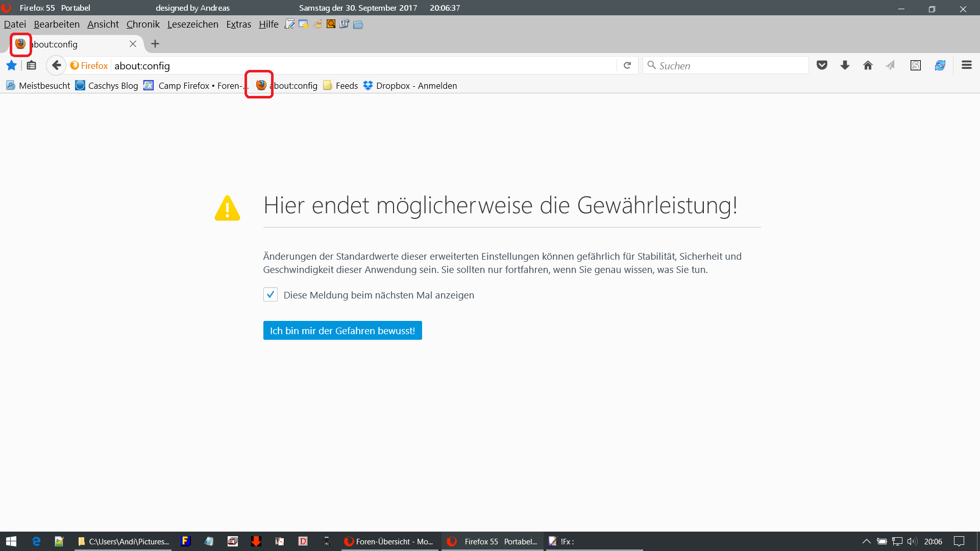
Task: Open Edge from the Windows taskbar
Action: [36, 541]
